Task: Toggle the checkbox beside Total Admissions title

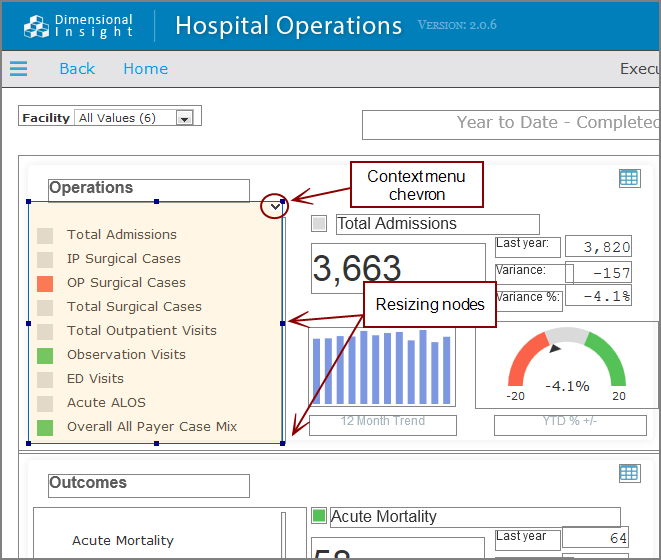Action: (319, 223)
